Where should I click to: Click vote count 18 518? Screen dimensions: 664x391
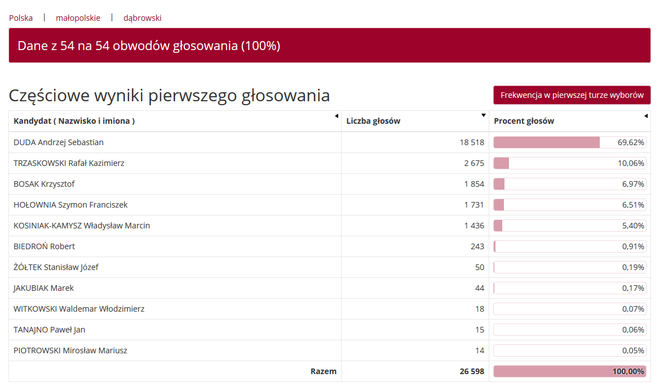coord(472,142)
